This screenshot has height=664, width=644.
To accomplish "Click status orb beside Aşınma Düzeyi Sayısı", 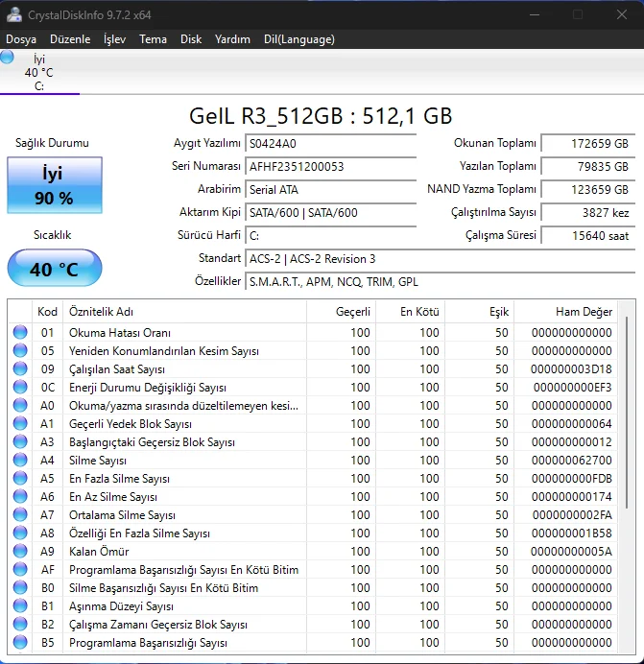I will point(20,606).
